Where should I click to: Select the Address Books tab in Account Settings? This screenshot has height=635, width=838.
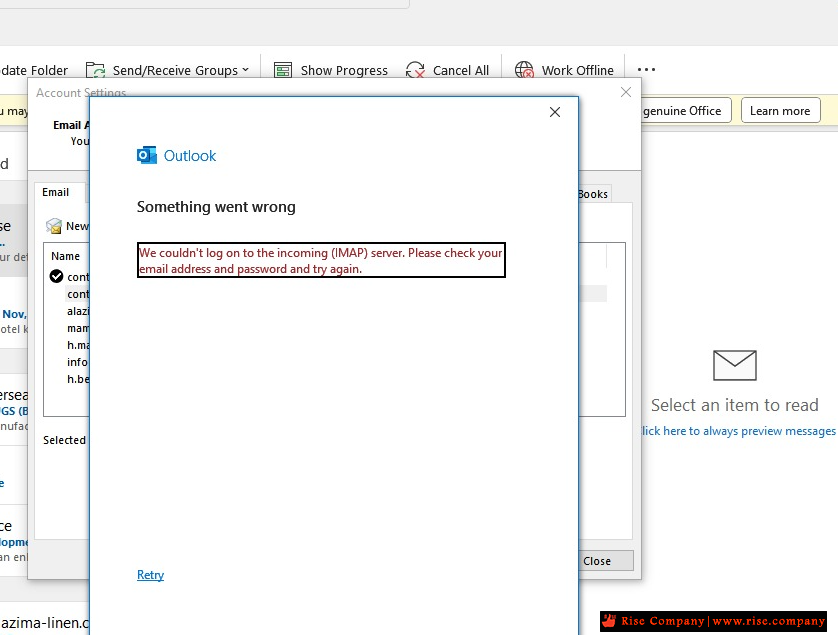pyautogui.click(x=593, y=194)
